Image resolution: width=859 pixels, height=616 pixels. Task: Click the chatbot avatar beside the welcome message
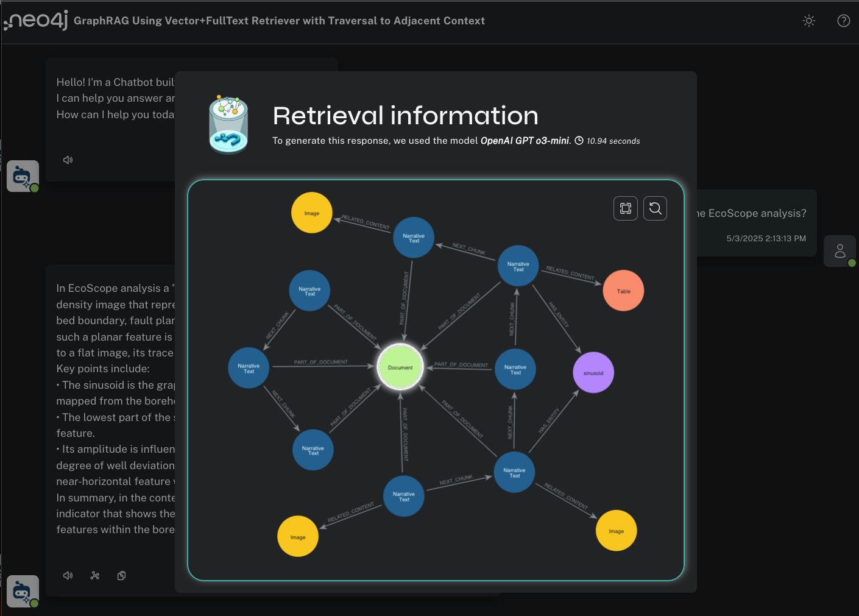pyautogui.click(x=22, y=175)
